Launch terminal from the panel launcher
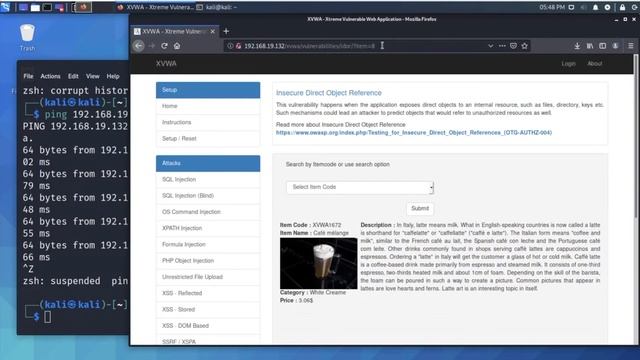The image size is (640, 360). (47, 7)
